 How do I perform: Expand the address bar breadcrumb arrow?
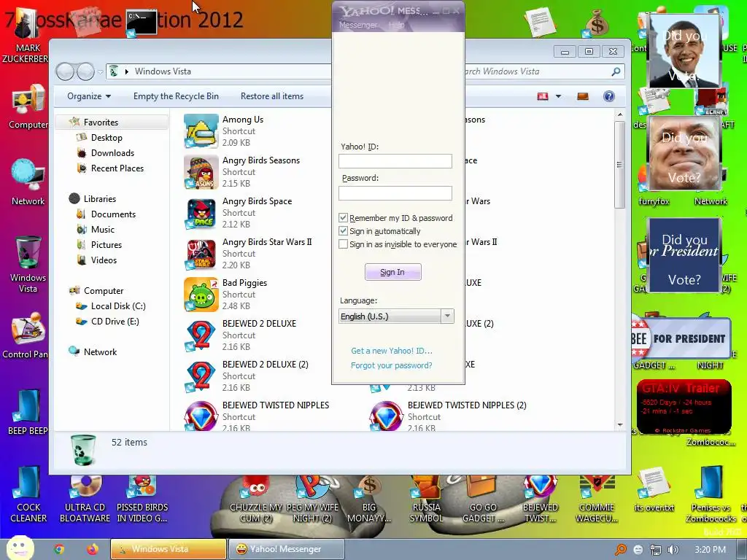pos(127,71)
